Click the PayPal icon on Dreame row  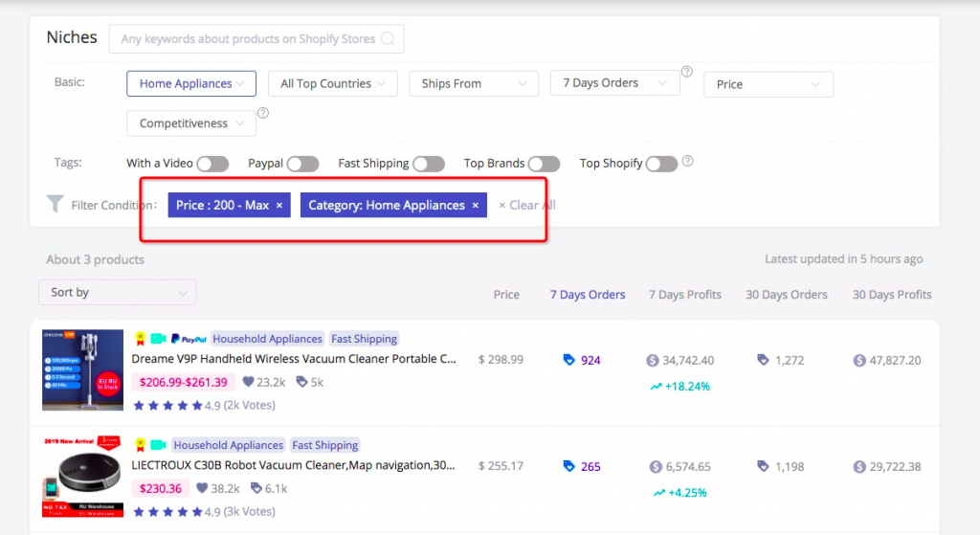[x=189, y=339]
